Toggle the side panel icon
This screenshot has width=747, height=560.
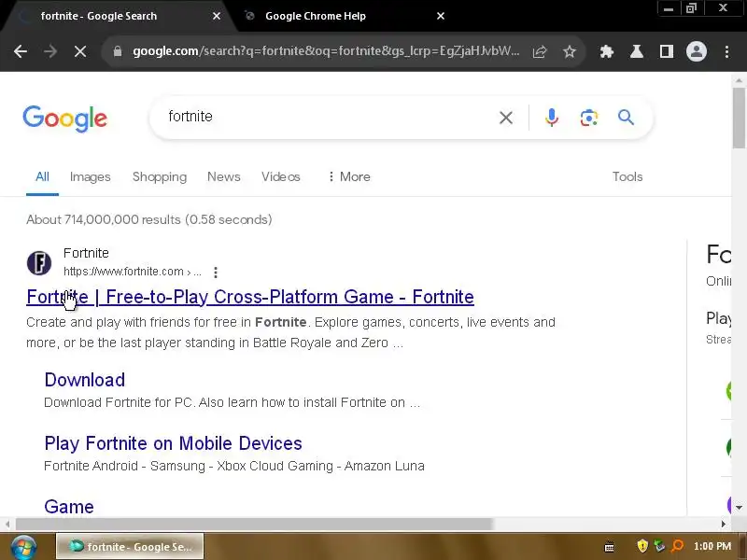tap(667, 51)
